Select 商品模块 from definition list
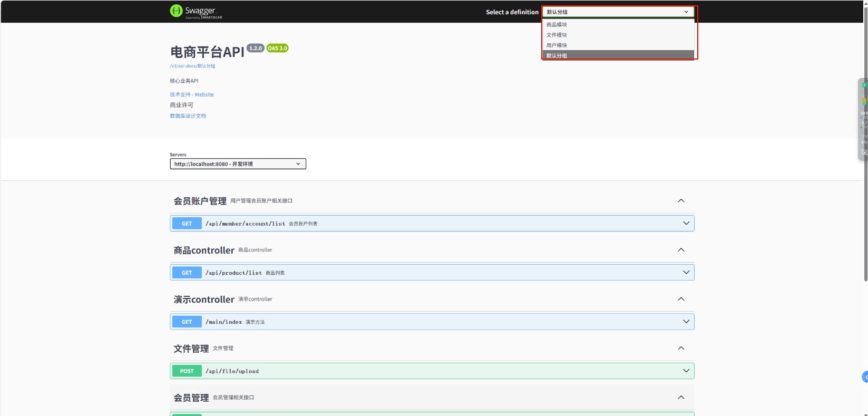 (557, 25)
